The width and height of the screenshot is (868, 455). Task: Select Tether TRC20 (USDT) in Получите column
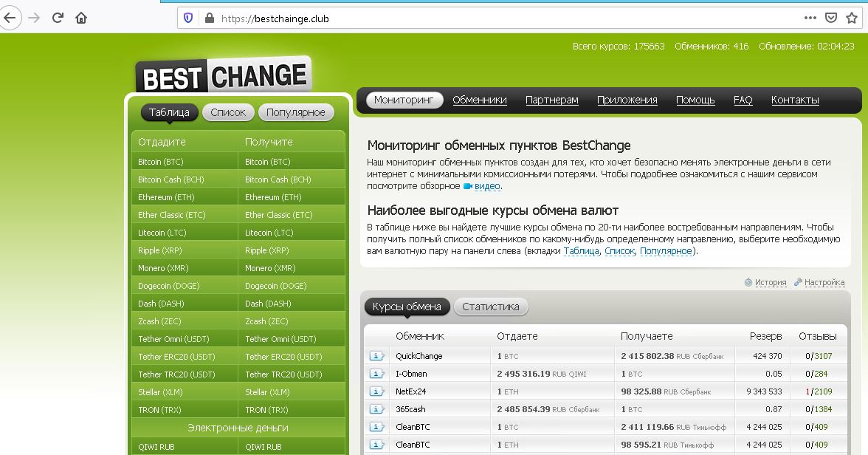pyautogui.click(x=292, y=374)
